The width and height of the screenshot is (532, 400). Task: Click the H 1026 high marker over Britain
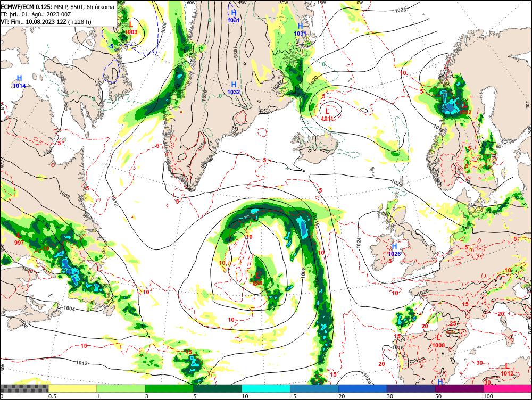pyautogui.click(x=394, y=249)
